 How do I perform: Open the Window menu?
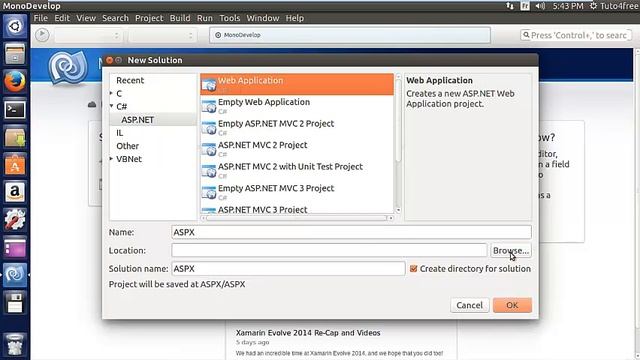pos(262,18)
